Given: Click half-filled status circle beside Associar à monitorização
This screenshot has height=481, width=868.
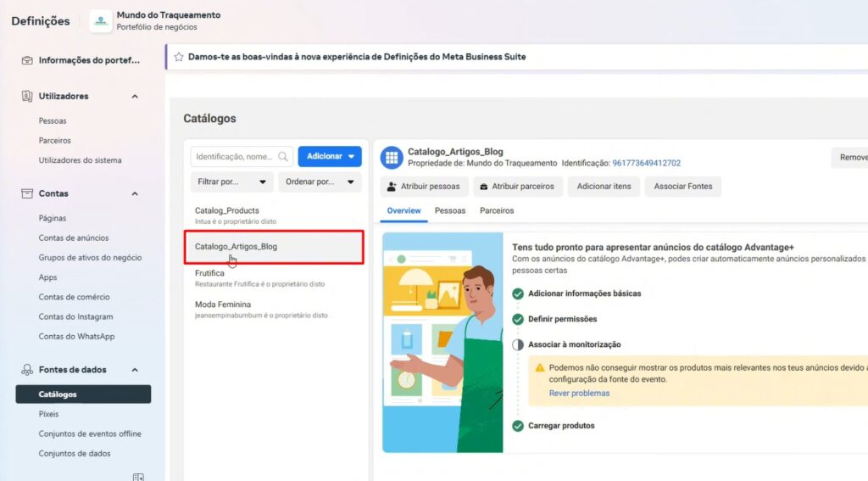Looking at the screenshot, I should (x=518, y=344).
